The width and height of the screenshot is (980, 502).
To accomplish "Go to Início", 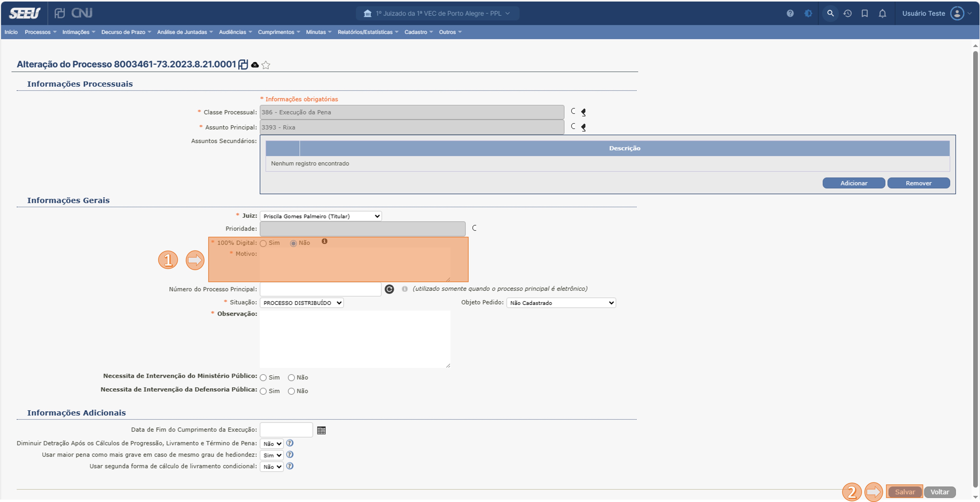I will click(11, 32).
